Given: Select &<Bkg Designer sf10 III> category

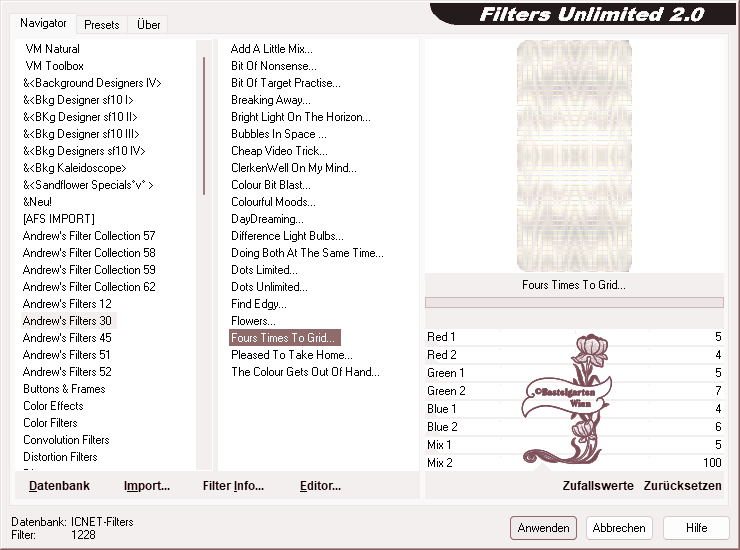Looking at the screenshot, I should 81,134.
